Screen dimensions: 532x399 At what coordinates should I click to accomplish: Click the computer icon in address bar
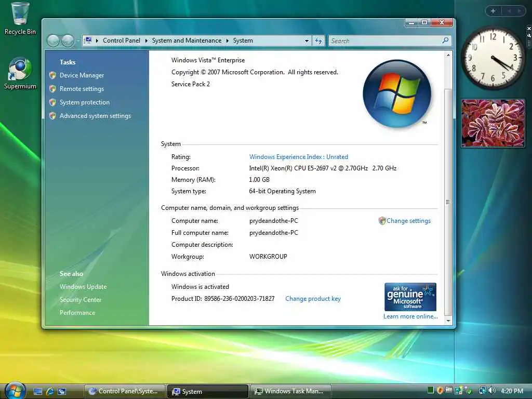(x=88, y=41)
